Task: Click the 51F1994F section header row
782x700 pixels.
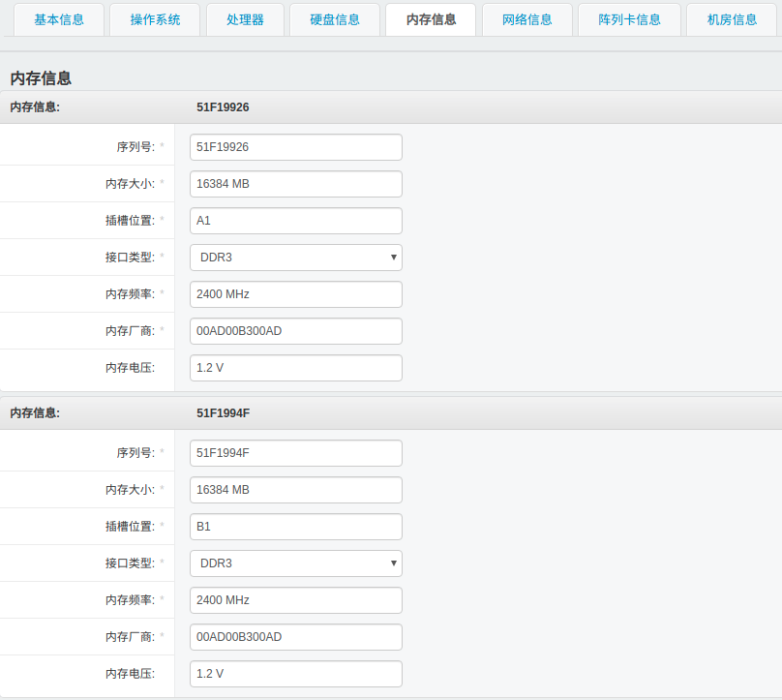Action: pos(391,412)
